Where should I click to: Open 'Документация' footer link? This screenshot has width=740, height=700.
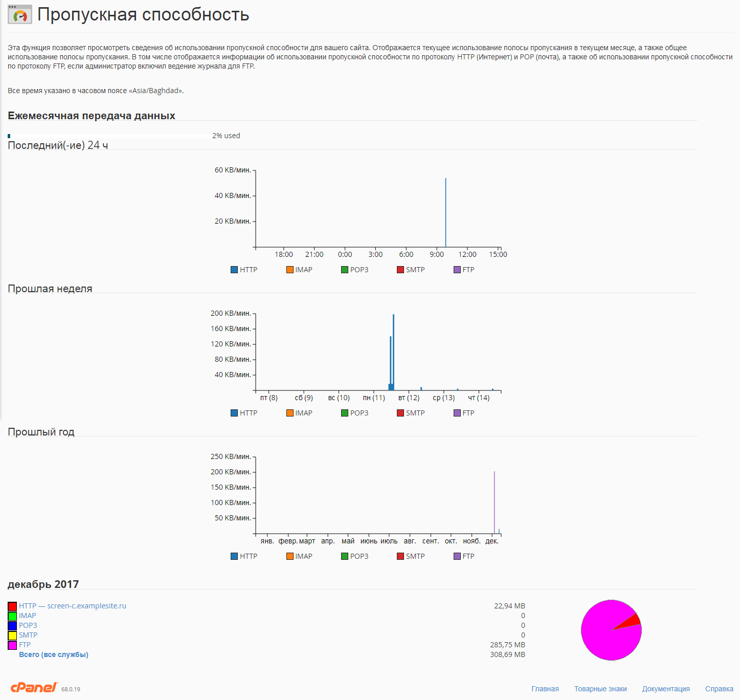pos(666,689)
